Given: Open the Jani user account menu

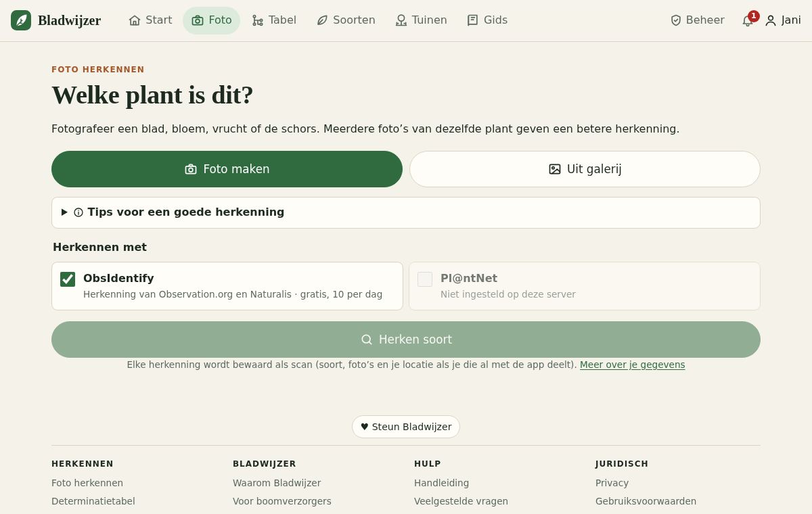Looking at the screenshot, I should coord(783,20).
